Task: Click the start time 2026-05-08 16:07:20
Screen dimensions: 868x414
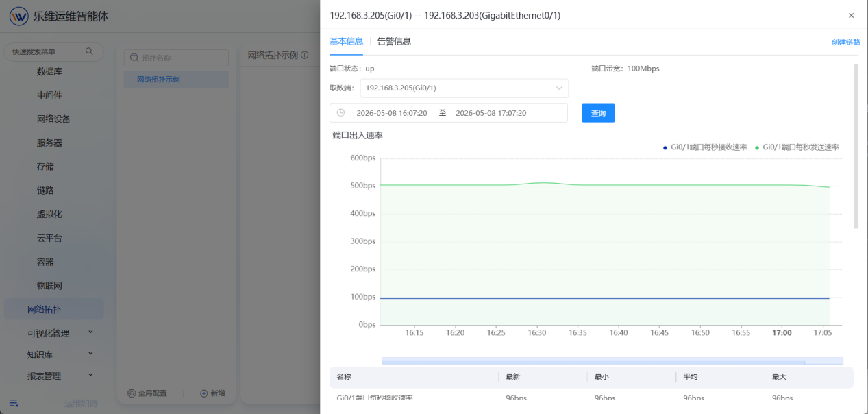Action: tap(391, 113)
